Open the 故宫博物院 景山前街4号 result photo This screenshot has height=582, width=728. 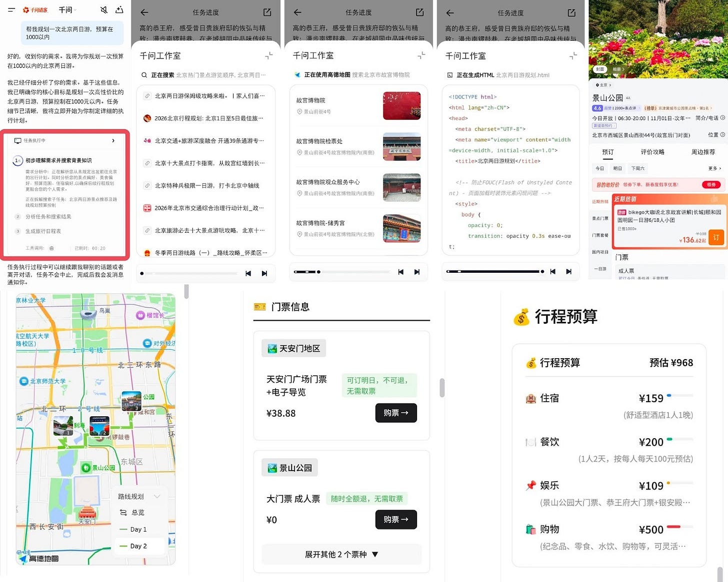pyautogui.click(x=401, y=105)
